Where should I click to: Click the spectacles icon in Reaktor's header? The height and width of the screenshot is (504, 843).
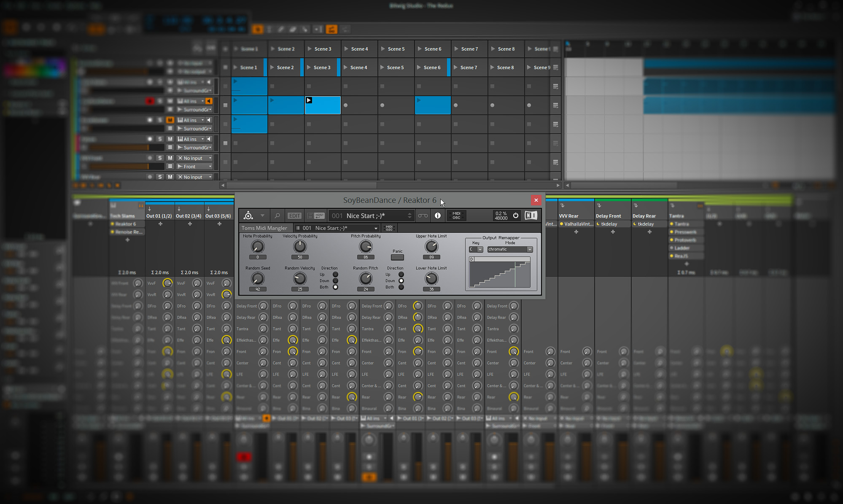[423, 216]
